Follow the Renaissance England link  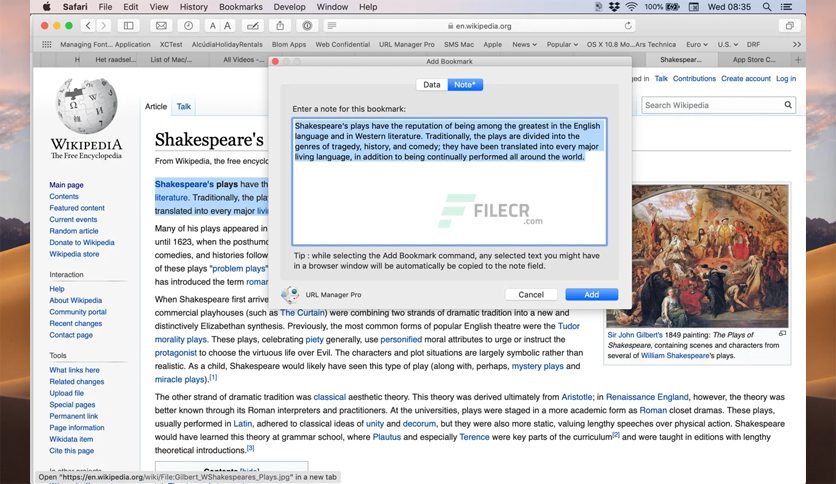[x=647, y=397]
